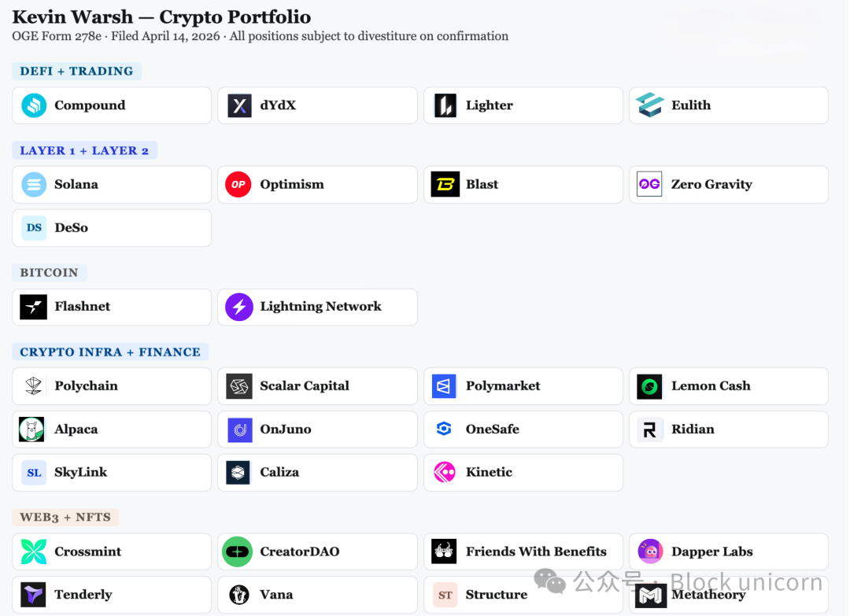Click the Crossmint logo icon
This screenshot has height=616, width=850.
point(34,551)
